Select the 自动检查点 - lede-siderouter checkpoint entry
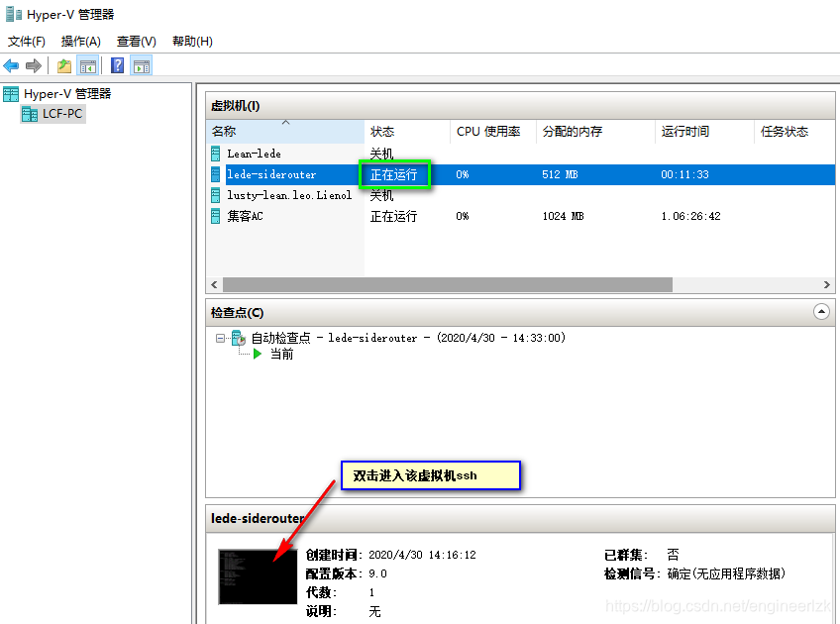 pos(408,338)
